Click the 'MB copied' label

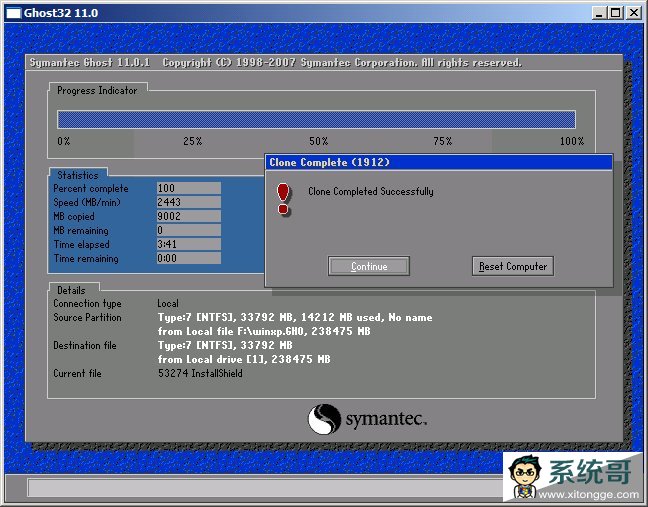(74, 217)
